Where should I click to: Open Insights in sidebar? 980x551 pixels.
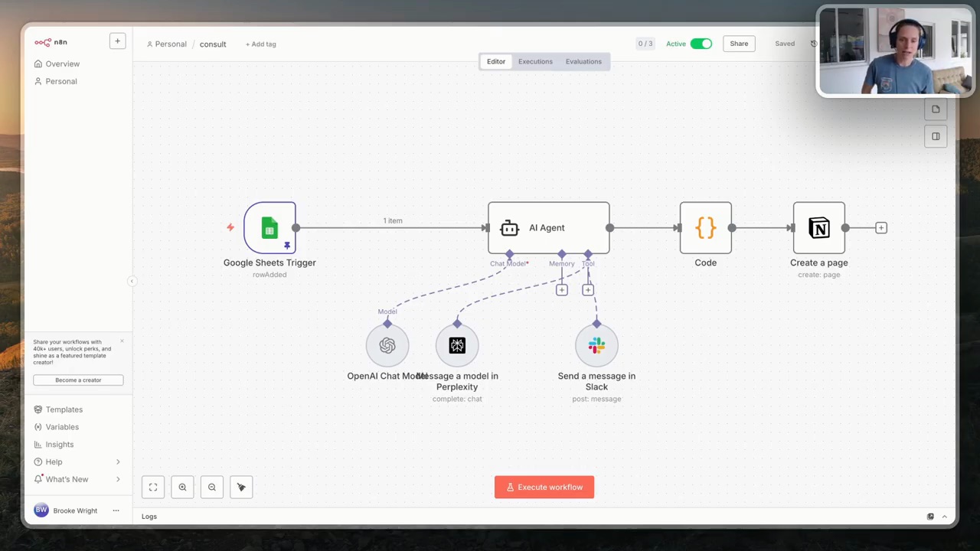78,445
